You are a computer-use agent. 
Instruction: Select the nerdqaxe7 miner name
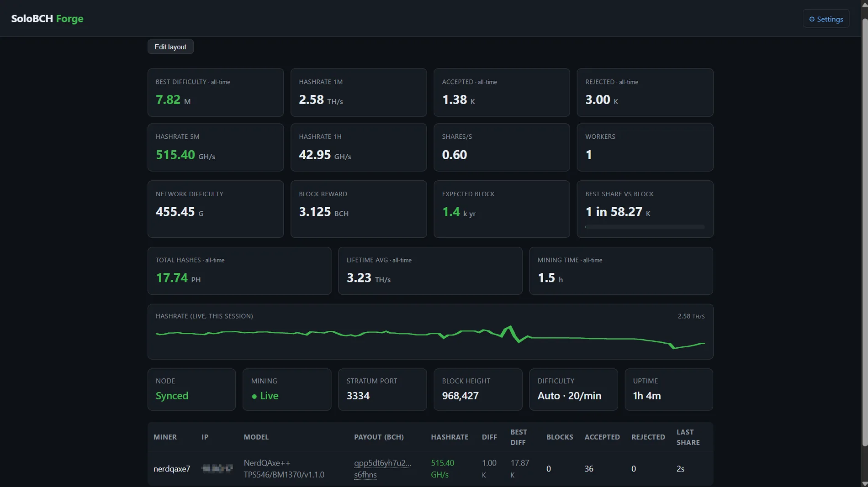point(172,469)
